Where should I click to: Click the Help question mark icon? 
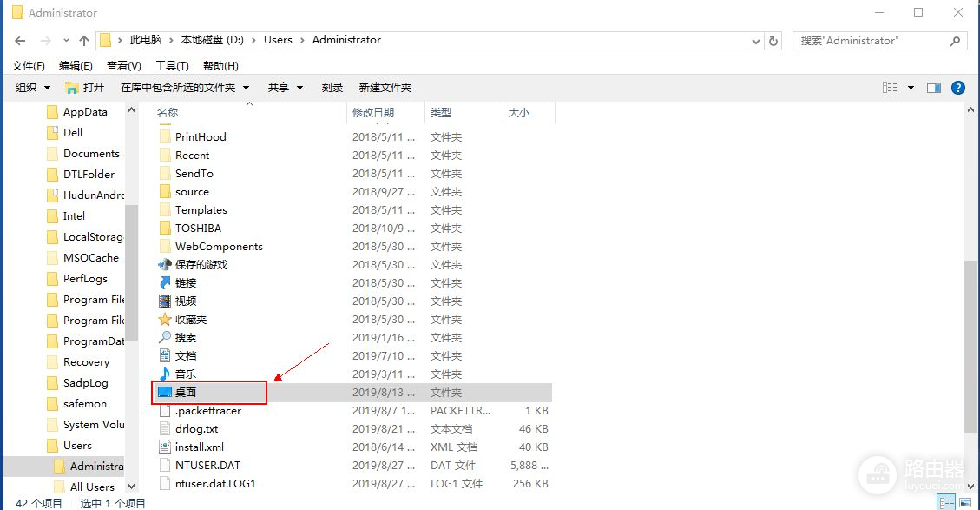click(958, 88)
